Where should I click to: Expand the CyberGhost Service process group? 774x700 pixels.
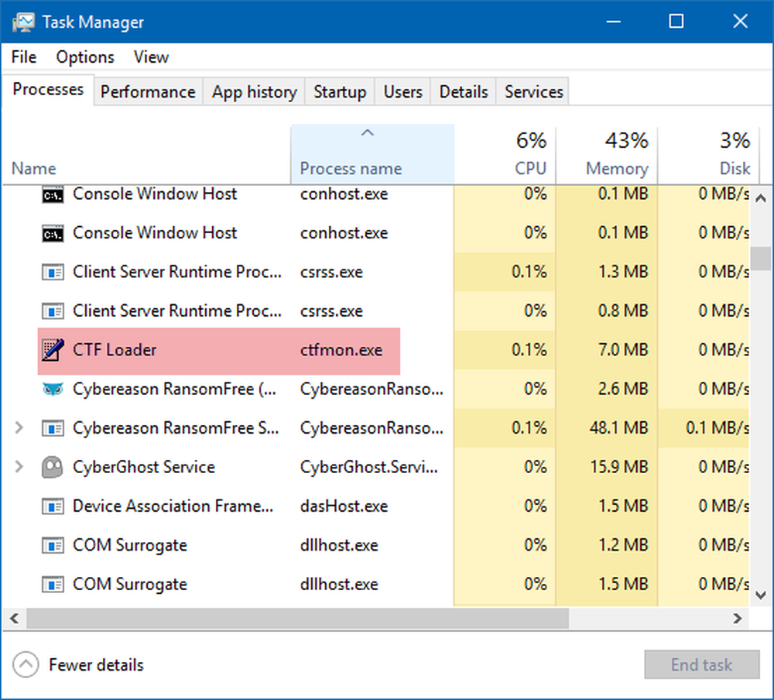click(x=19, y=467)
